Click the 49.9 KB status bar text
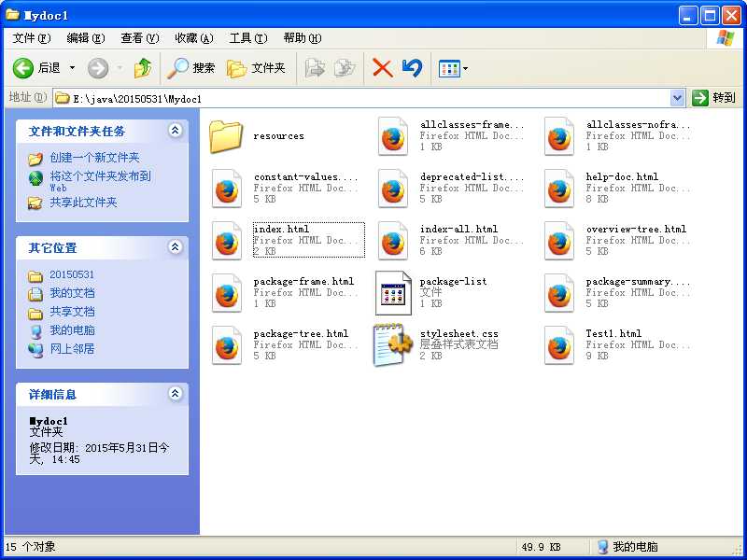Viewport: 747px width, 560px height. point(541,547)
